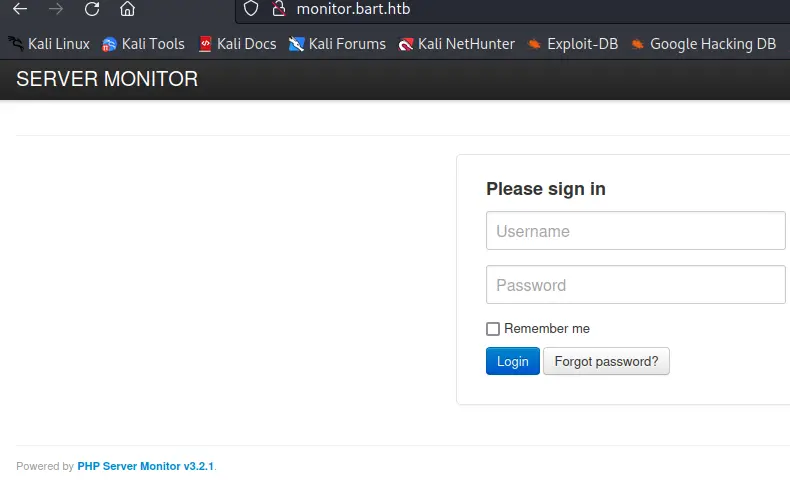This screenshot has width=790, height=484.
Task: Click the browser back arrow
Action: (20, 9)
